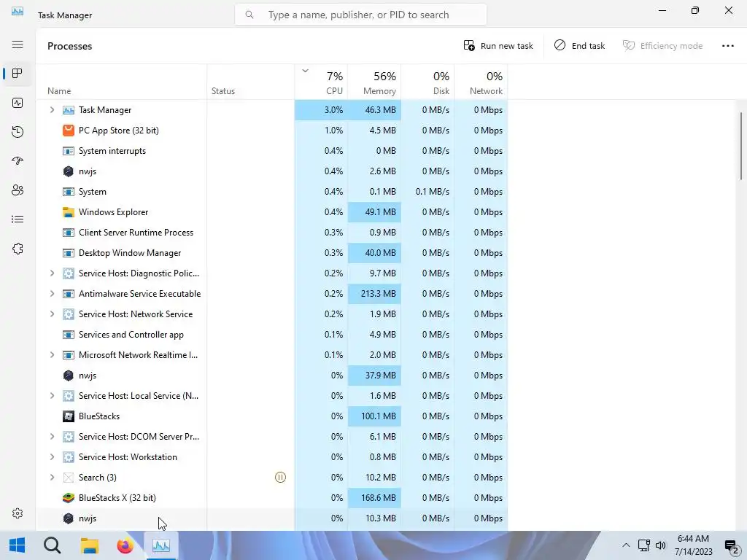Screen dimensions: 747x560
Task: Open the Services page icon
Action: pyautogui.click(x=18, y=249)
